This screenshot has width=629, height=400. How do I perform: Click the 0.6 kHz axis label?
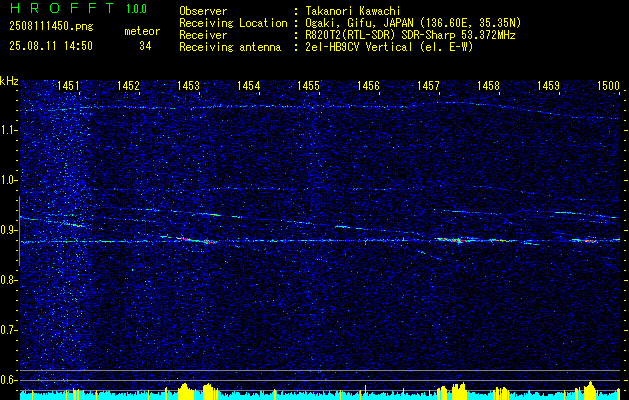tap(9, 380)
